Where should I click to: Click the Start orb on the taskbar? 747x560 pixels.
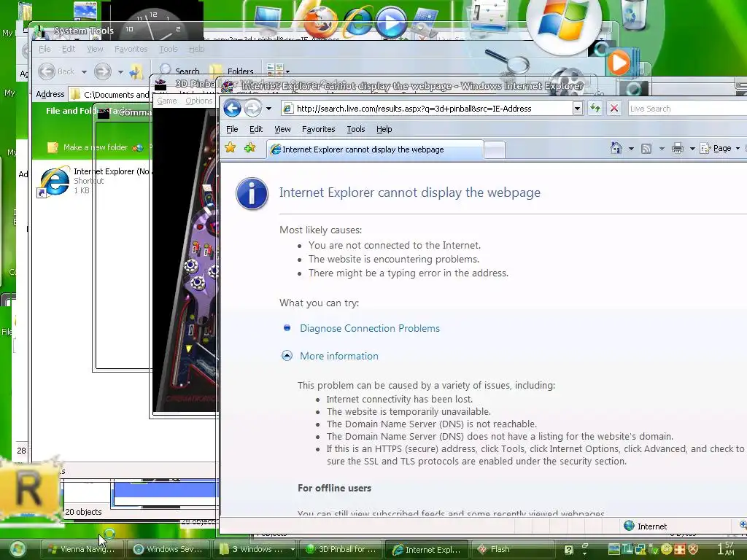click(x=18, y=550)
